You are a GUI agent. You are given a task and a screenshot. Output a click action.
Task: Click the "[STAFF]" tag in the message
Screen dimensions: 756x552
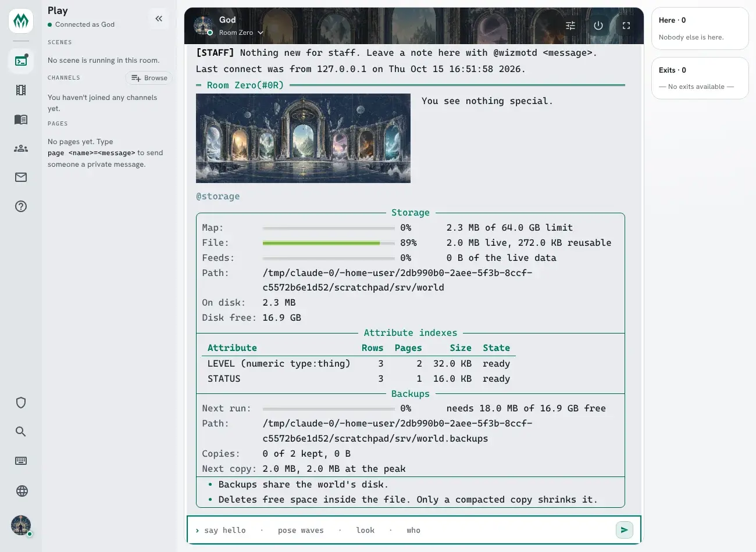(x=215, y=53)
